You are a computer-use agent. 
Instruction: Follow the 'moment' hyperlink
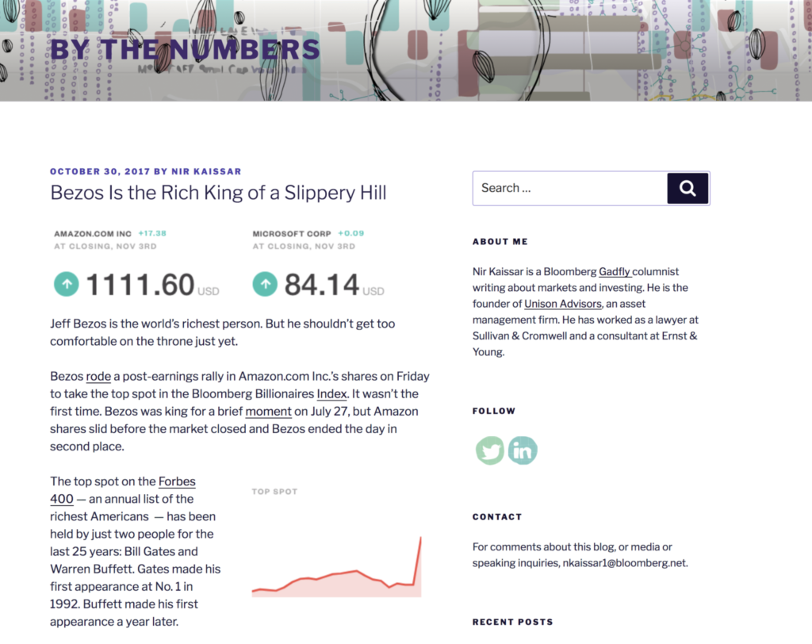268,412
